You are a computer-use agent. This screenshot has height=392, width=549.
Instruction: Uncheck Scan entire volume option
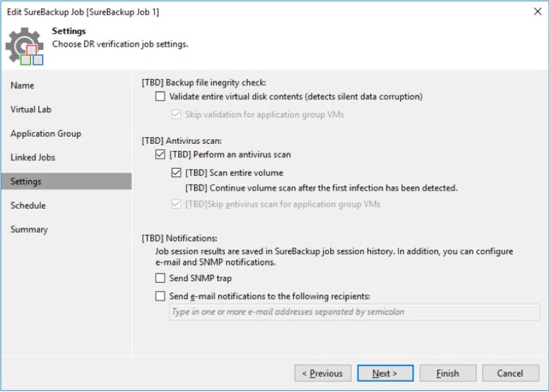[176, 172]
